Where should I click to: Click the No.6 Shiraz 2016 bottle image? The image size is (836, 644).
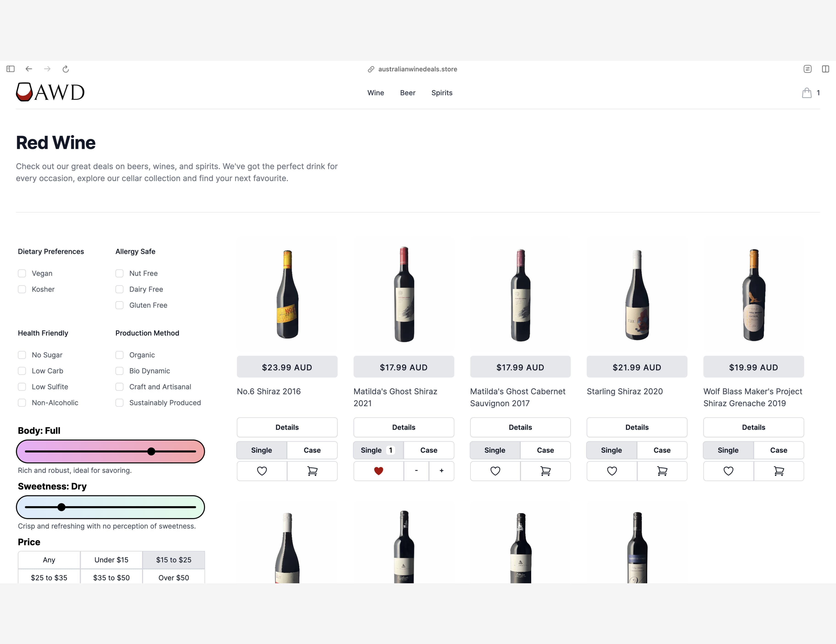pyautogui.click(x=287, y=294)
